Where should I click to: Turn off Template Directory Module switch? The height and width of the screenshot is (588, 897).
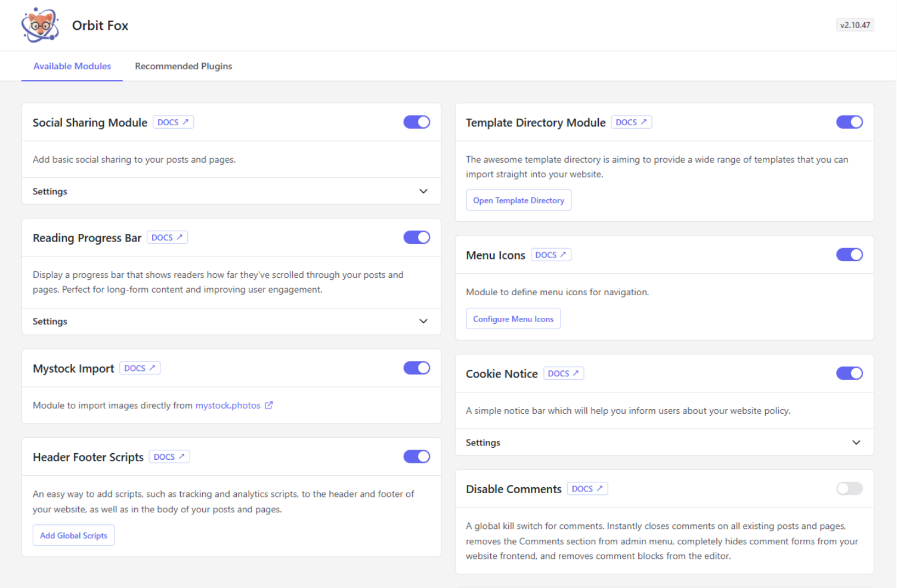point(849,122)
